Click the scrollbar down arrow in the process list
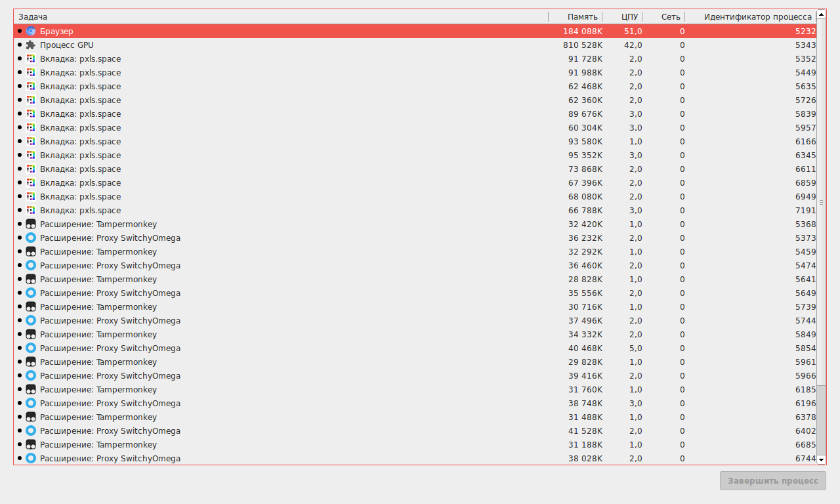This screenshot has width=840, height=504. coord(822,460)
